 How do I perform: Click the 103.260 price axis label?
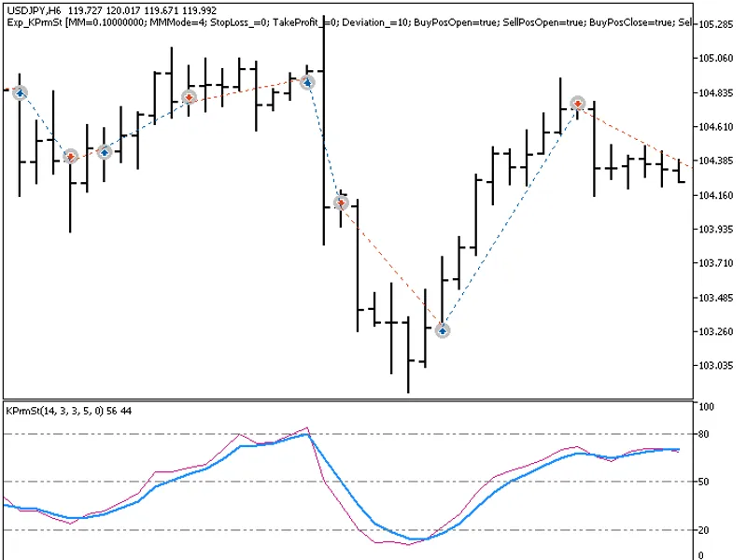click(715, 331)
